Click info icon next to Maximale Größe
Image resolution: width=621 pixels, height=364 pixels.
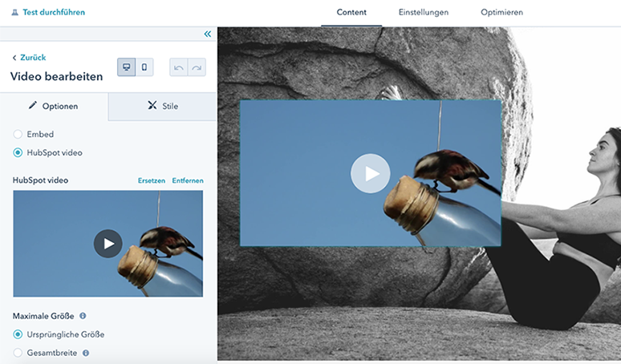[83, 316]
